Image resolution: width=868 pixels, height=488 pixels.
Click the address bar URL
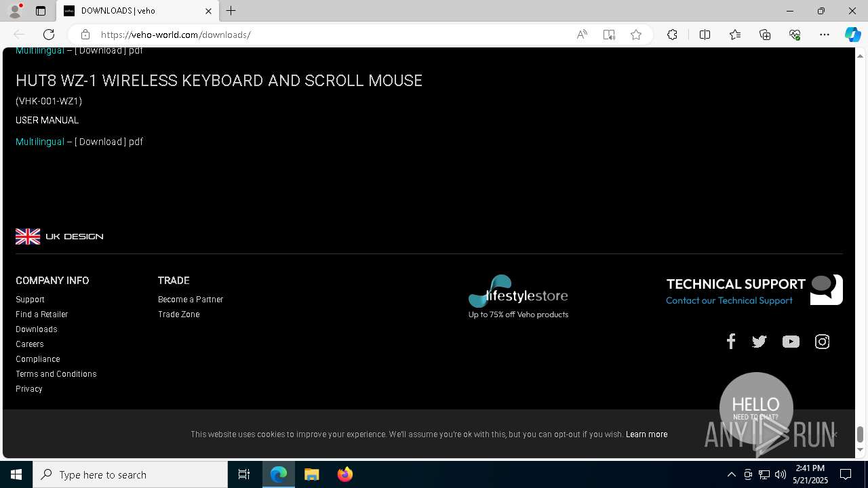(x=176, y=35)
